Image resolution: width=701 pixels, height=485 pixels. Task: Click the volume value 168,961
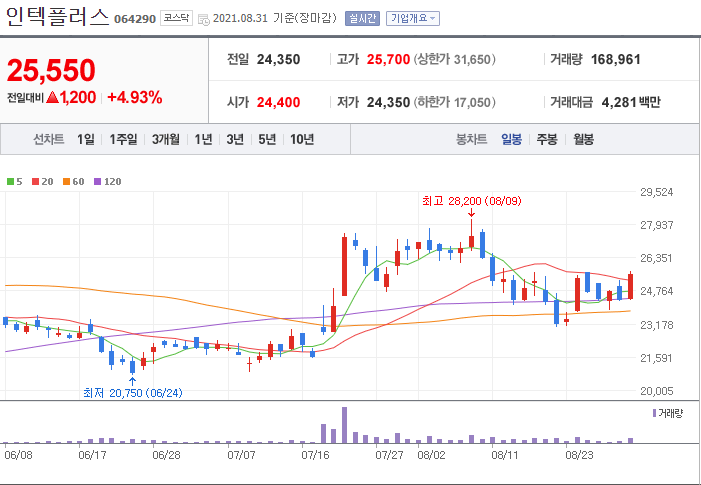click(x=616, y=59)
